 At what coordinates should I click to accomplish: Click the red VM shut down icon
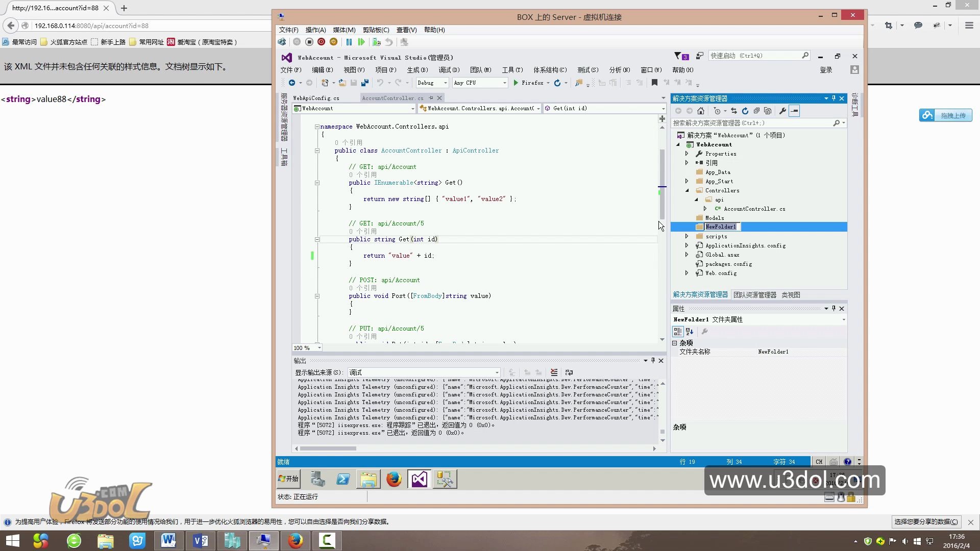pos(321,42)
